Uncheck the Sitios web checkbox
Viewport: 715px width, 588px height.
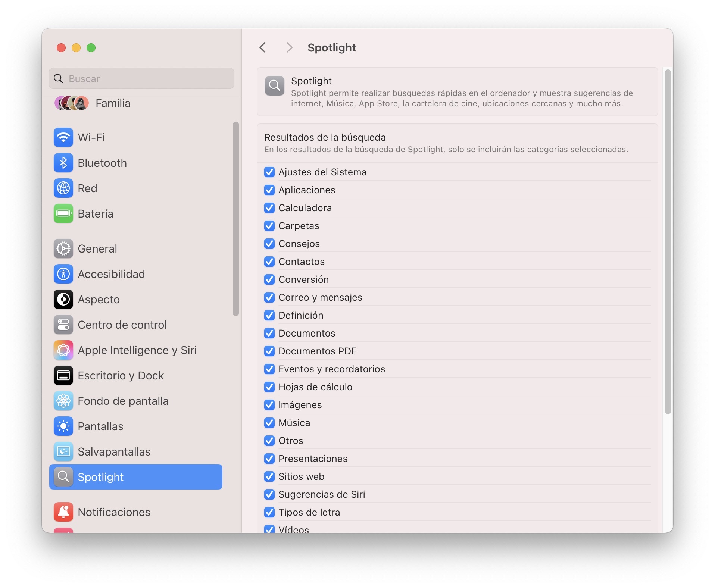pyautogui.click(x=269, y=476)
